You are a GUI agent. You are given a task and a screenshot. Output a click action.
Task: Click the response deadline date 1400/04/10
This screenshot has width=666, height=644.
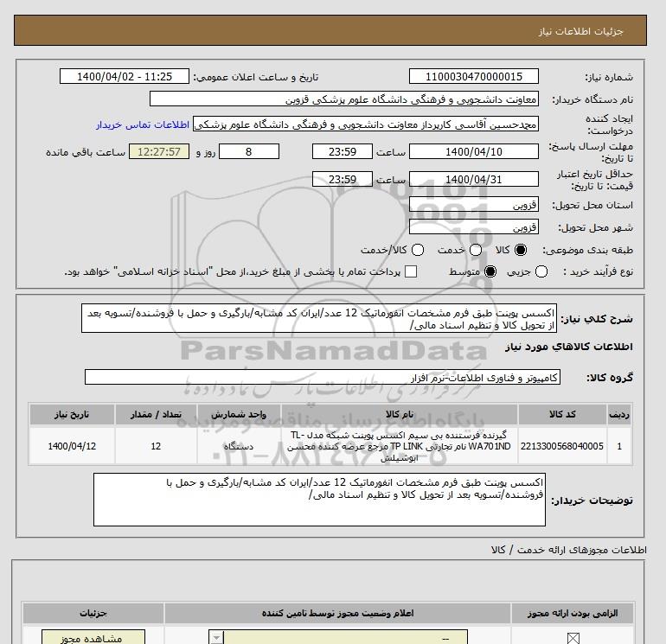coord(474,151)
